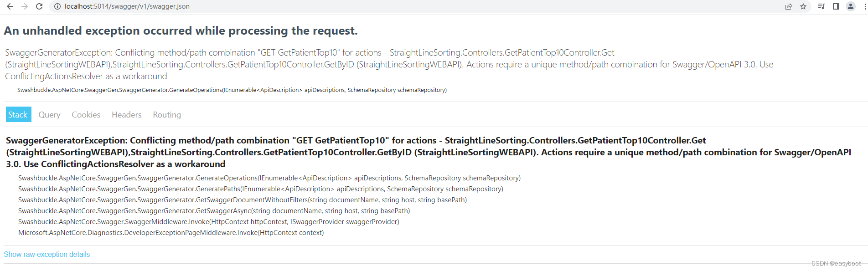Bookmark this page with the star icon
868x271 pixels.
803,6
